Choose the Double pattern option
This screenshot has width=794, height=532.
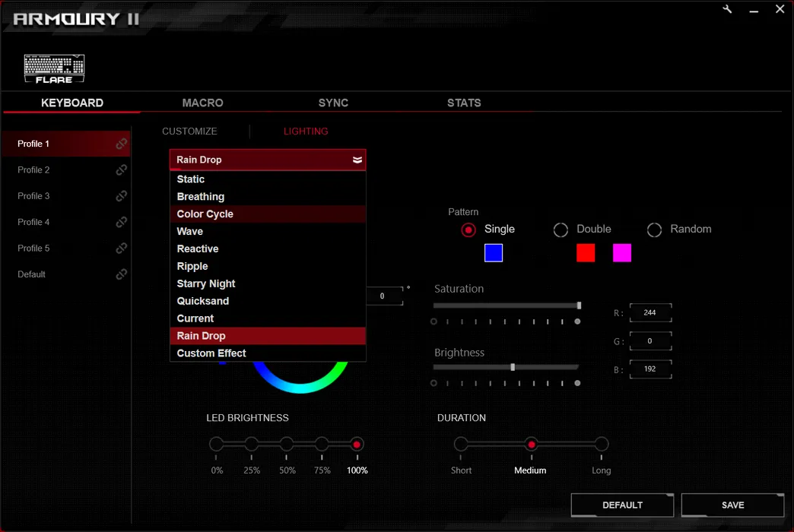[561, 230]
